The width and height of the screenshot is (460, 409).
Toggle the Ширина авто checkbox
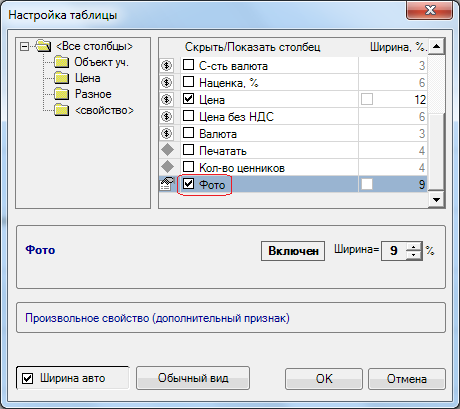coord(27,378)
